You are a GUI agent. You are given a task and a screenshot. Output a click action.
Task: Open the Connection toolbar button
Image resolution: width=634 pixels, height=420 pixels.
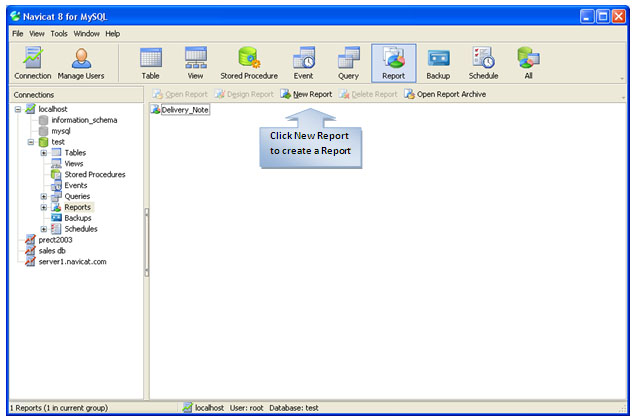pos(32,63)
